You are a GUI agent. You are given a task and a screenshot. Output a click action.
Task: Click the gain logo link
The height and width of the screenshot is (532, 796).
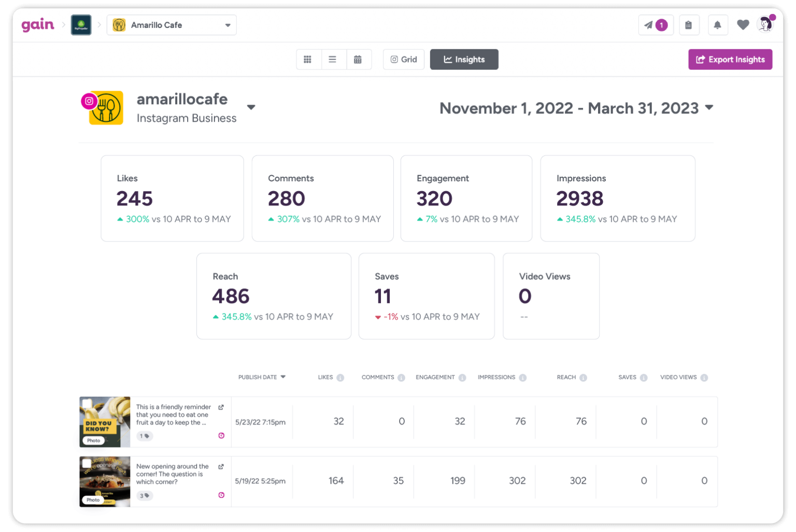tap(38, 24)
